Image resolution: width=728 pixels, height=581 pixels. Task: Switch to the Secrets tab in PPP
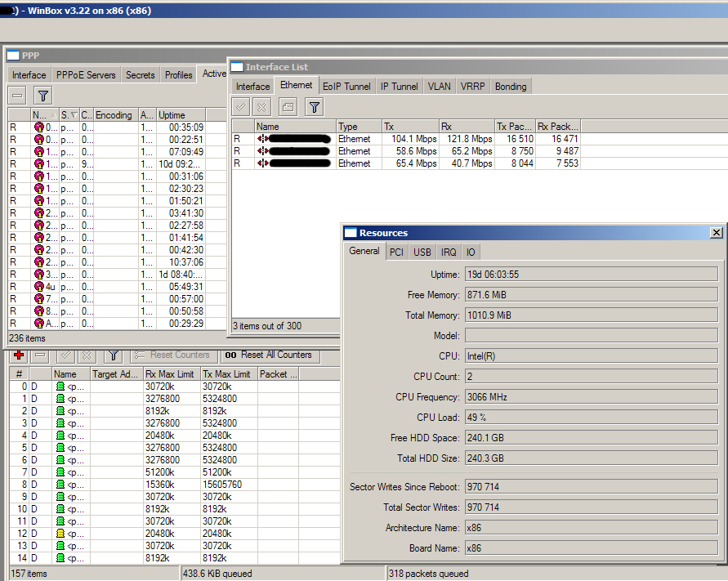pos(140,75)
